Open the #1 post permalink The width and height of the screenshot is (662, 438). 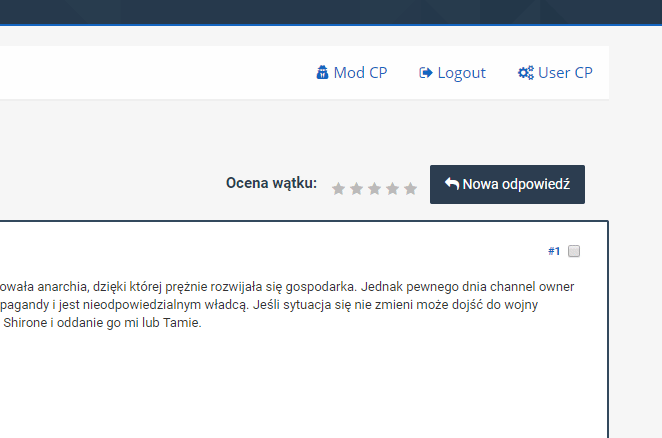554,251
